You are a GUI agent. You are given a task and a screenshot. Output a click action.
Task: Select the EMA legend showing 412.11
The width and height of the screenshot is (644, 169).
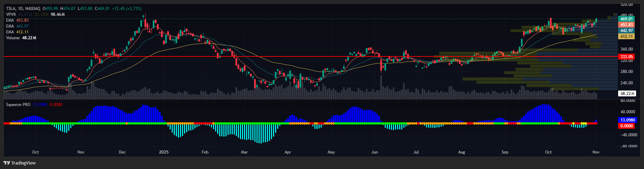[x=10, y=32]
